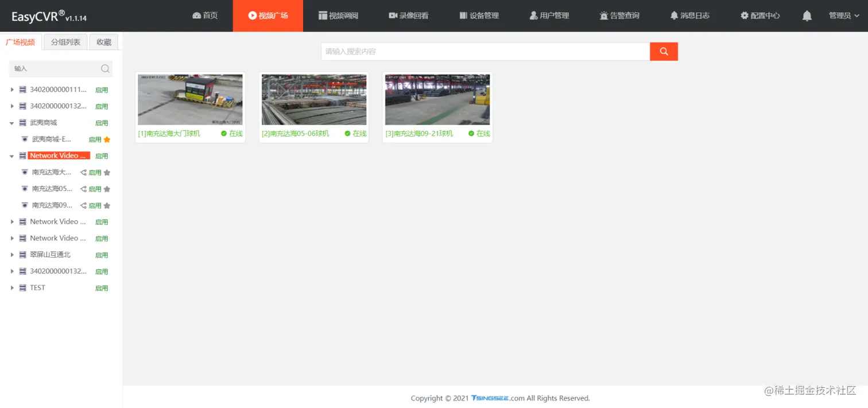Switch to the 广场视频 tab
868x408 pixels.
(x=21, y=42)
